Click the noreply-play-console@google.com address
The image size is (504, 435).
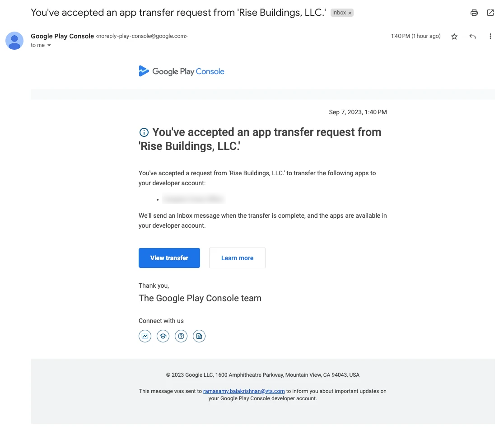pos(141,36)
